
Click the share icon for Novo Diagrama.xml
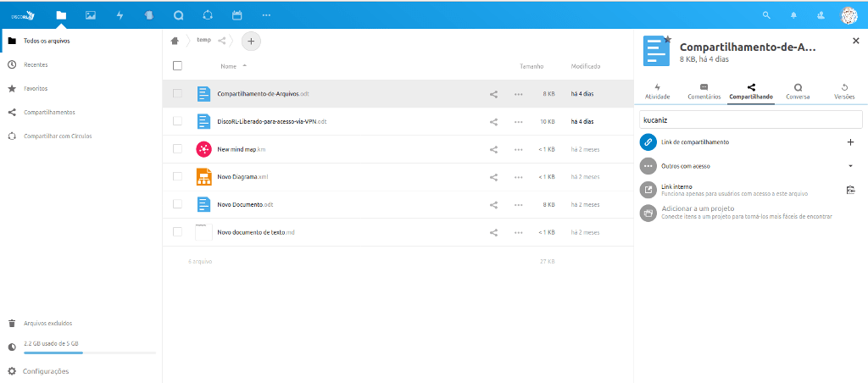pos(493,177)
